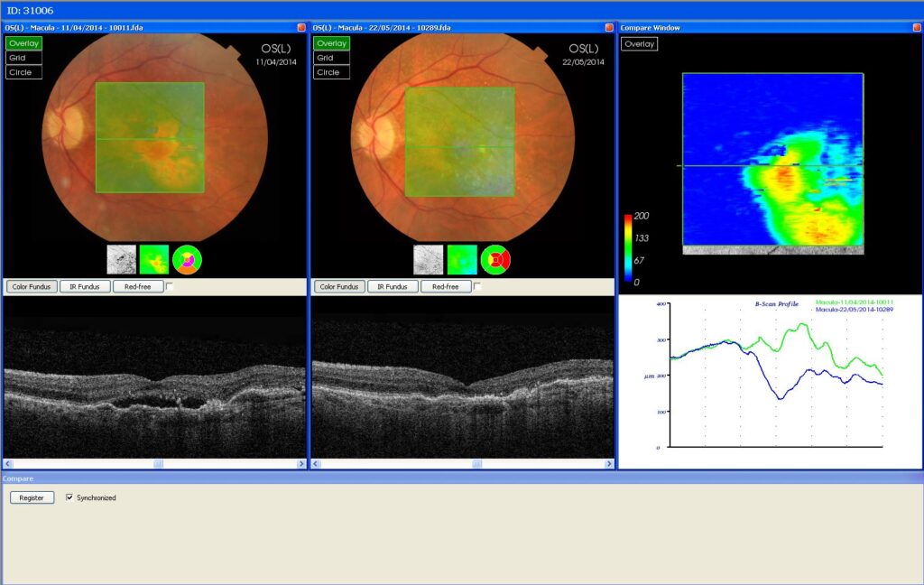Close the 11/04/2014 Macula window
This screenshot has height=585, width=924.
click(x=301, y=28)
